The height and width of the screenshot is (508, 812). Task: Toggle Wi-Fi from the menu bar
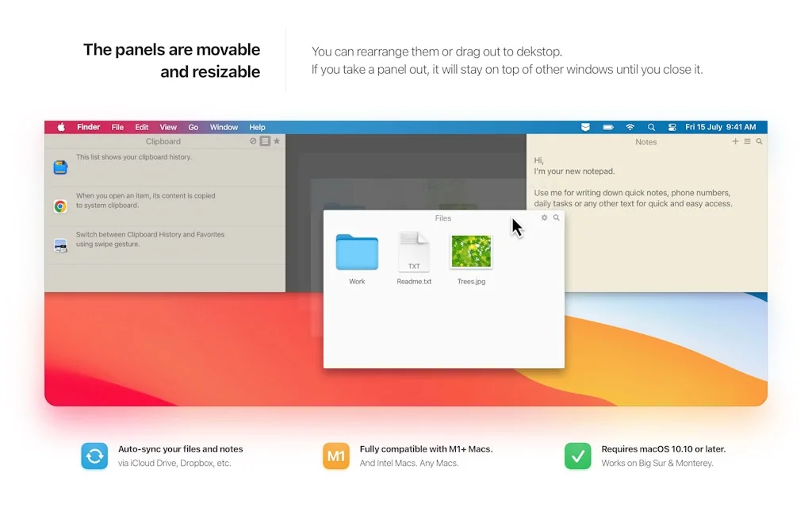pyautogui.click(x=630, y=126)
